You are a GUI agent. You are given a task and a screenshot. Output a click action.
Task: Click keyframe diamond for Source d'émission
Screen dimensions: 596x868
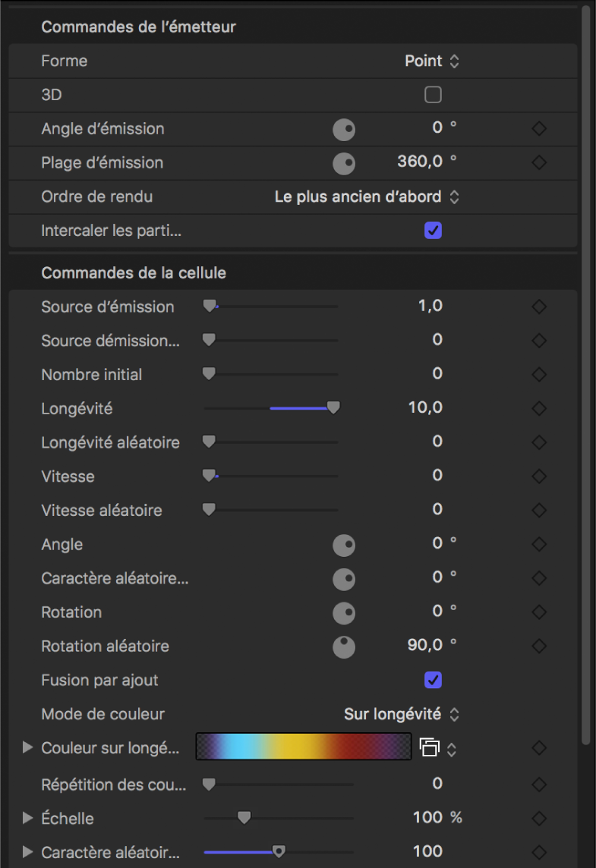tap(539, 307)
